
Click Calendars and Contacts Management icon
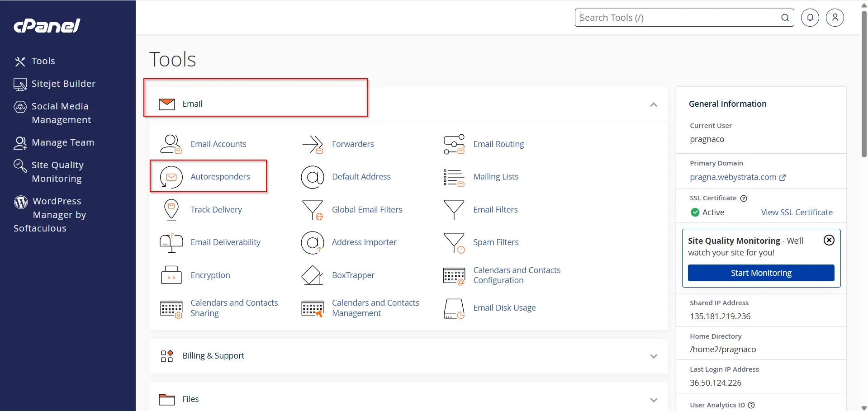[x=313, y=309]
